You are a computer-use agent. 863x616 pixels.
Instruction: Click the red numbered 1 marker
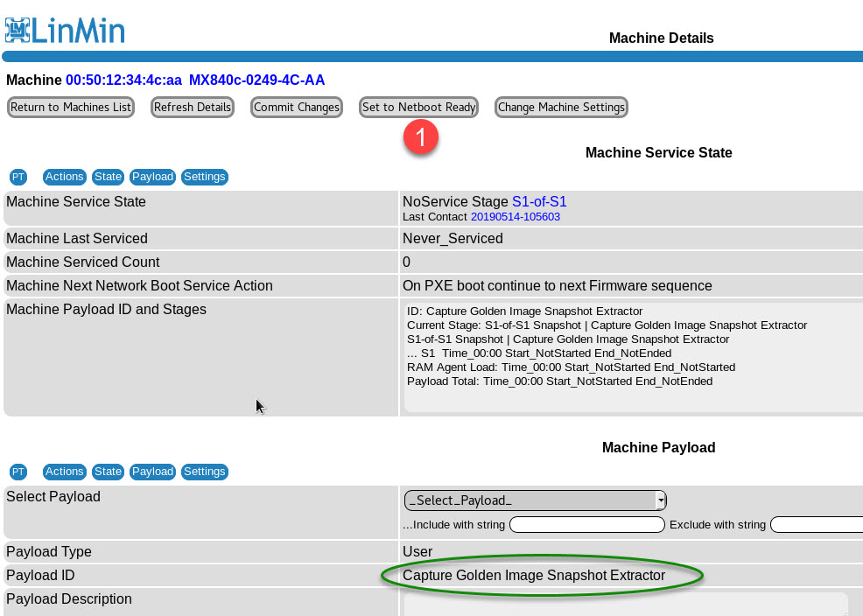pyautogui.click(x=421, y=138)
